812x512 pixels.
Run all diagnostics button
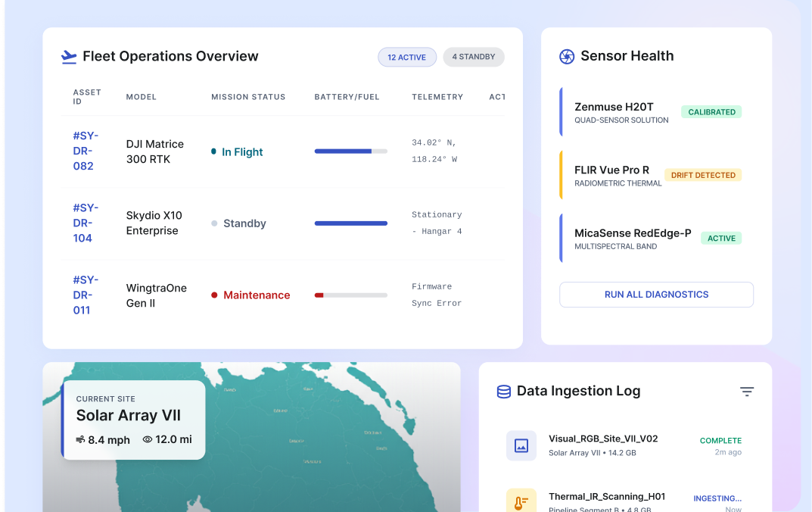pos(656,295)
